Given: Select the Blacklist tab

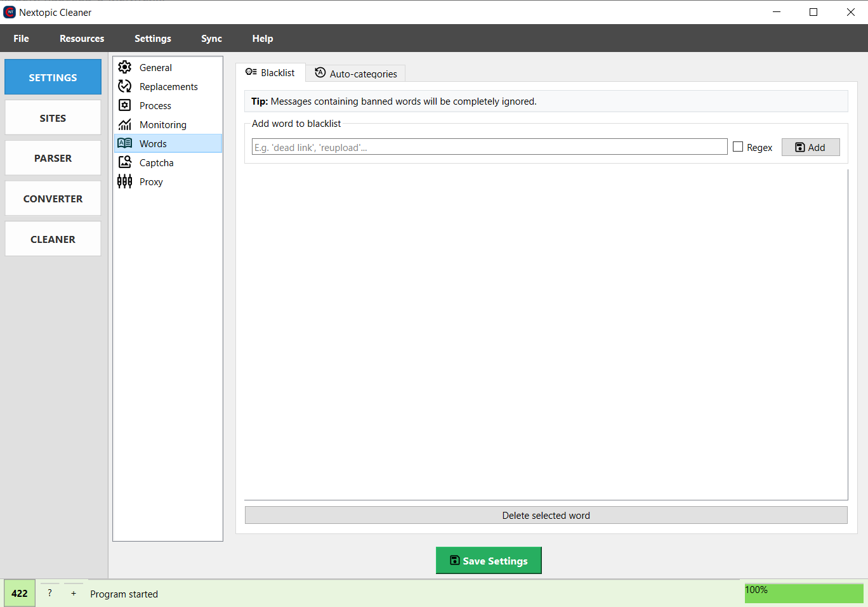Looking at the screenshot, I should [x=270, y=73].
